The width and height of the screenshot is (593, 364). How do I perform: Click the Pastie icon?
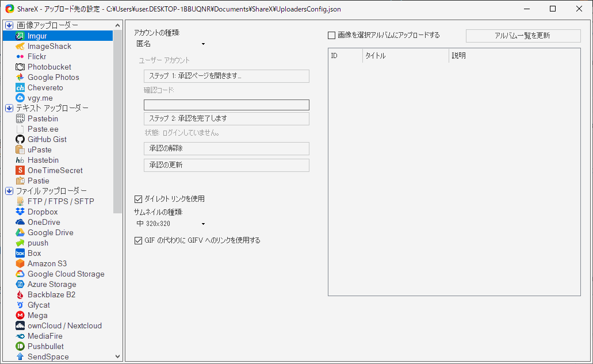20,181
